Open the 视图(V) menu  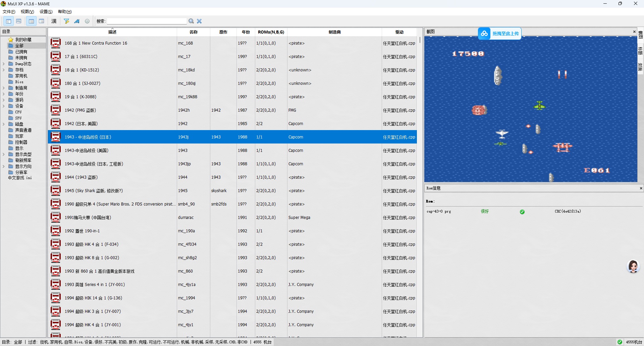click(28, 11)
